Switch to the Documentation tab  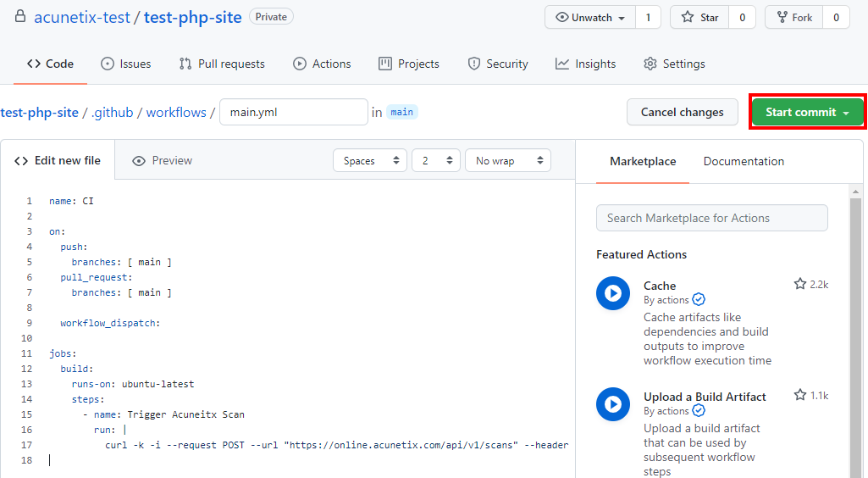tap(744, 161)
